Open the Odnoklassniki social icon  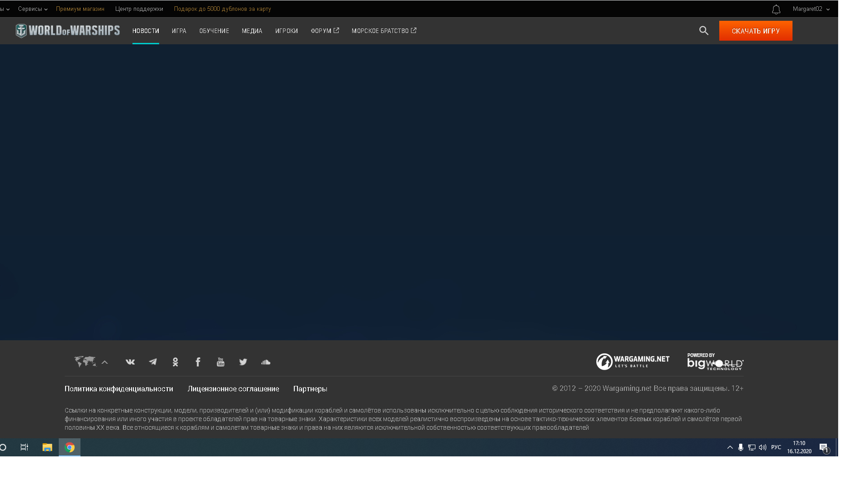(x=175, y=362)
